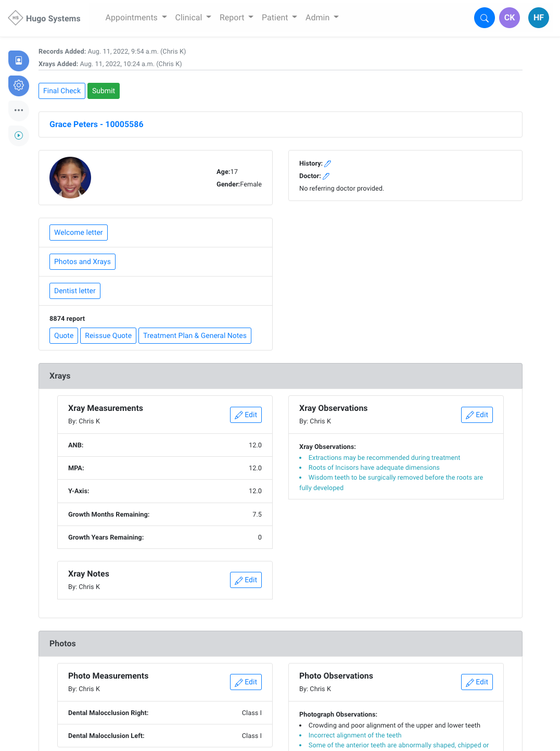This screenshot has width=560, height=751.
Task: Open Grace Peters patient link
Action: [96, 124]
